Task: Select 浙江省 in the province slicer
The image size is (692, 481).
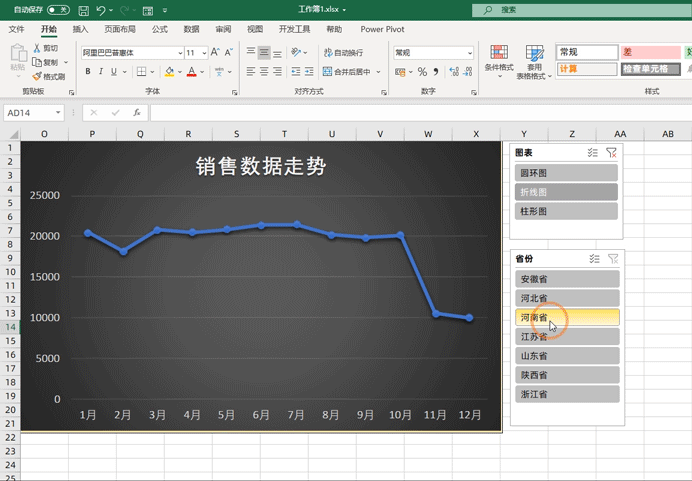Action: pyautogui.click(x=567, y=394)
